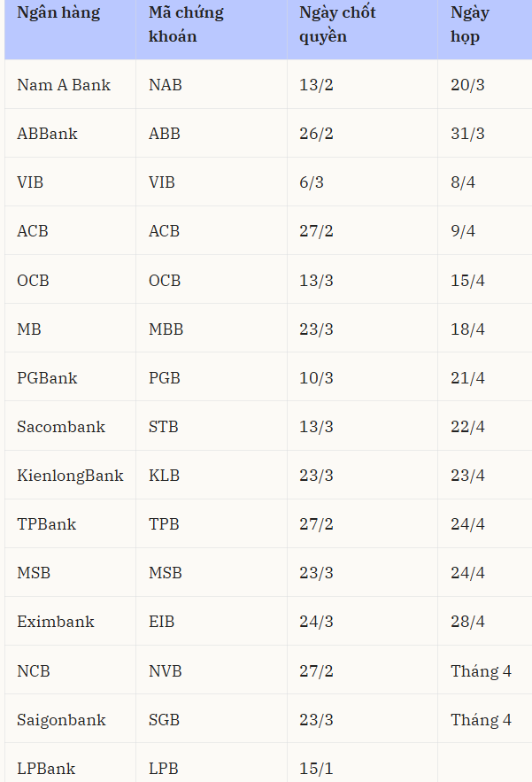The image size is (532, 782).
Task: Select 'Tháng 4' in the NCB row
Action: [x=481, y=671]
